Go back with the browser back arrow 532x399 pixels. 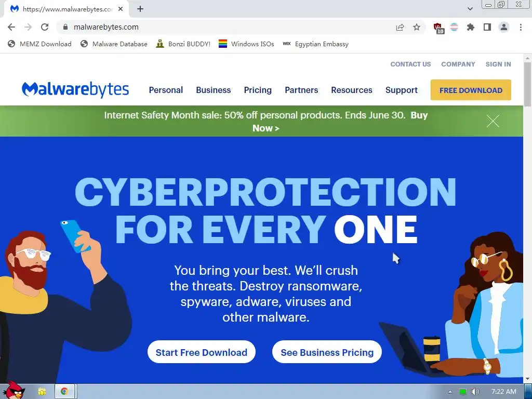click(11, 27)
